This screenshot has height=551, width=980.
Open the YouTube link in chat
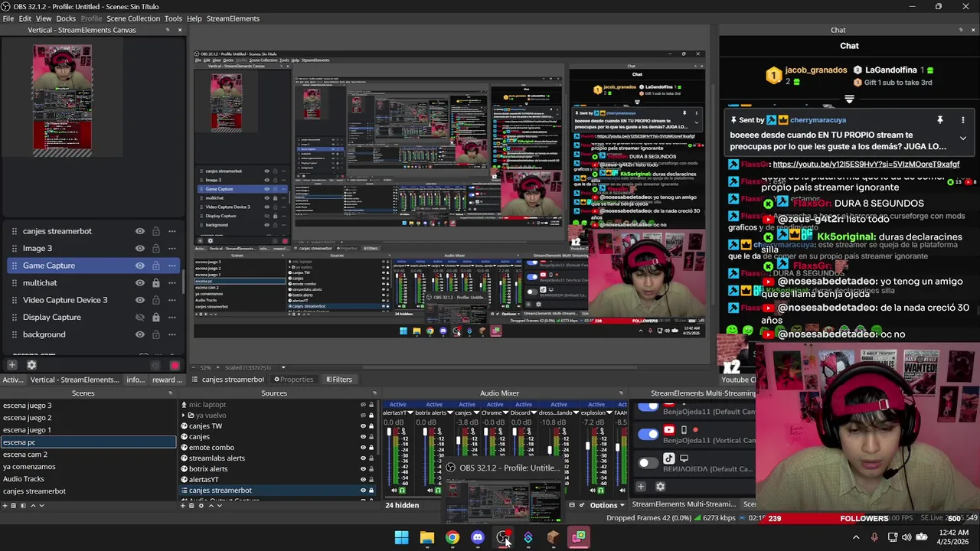click(x=866, y=164)
